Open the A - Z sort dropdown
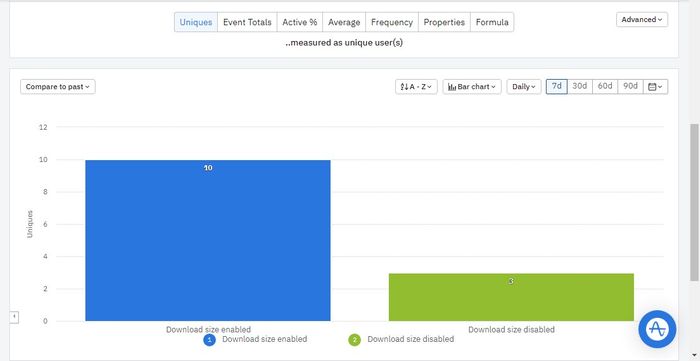Viewport: 700px width, 361px height. [416, 87]
